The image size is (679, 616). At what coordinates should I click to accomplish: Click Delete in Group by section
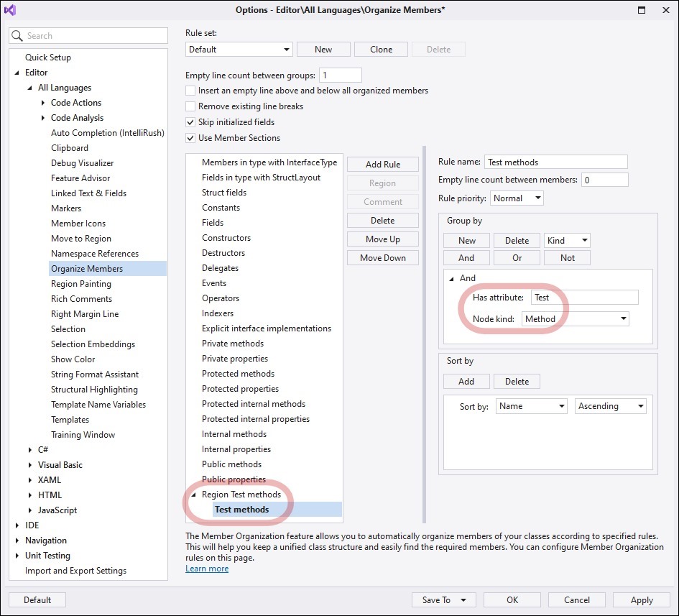[517, 240]
